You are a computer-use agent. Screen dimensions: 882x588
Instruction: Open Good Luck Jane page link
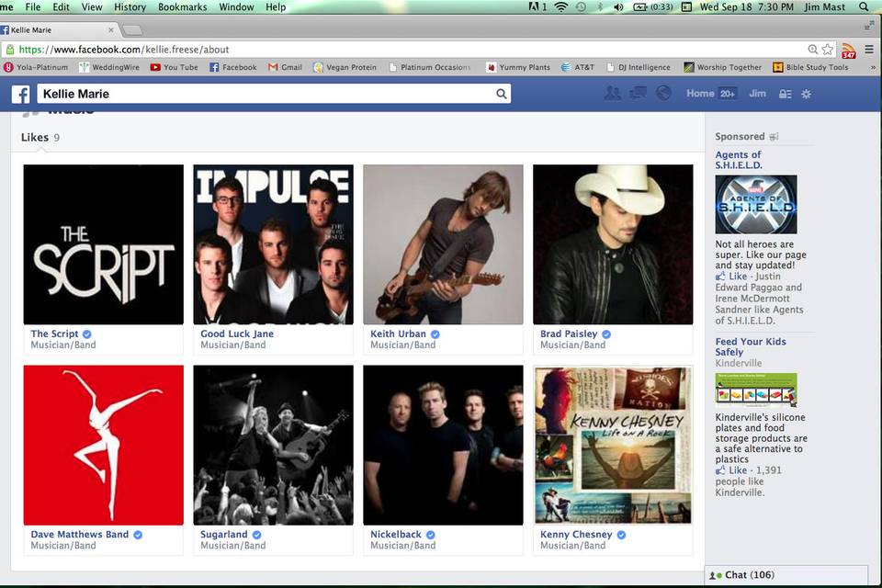tap(237, 334)
